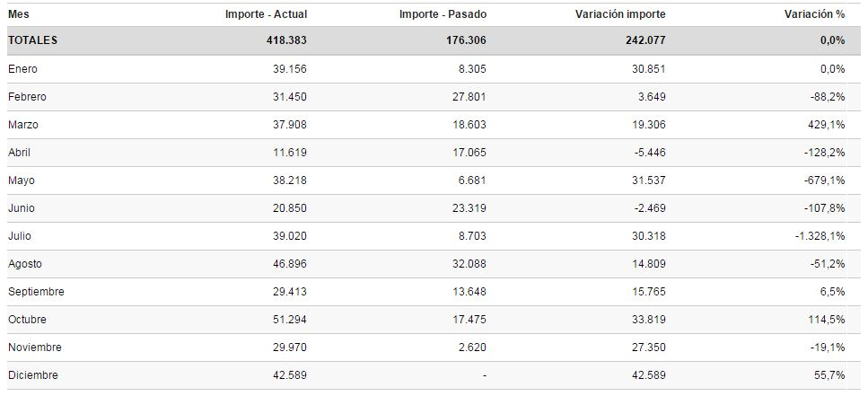Click the Mayo row
The width and height of the screenshot is (868, 396).
[x=21, y=180]
